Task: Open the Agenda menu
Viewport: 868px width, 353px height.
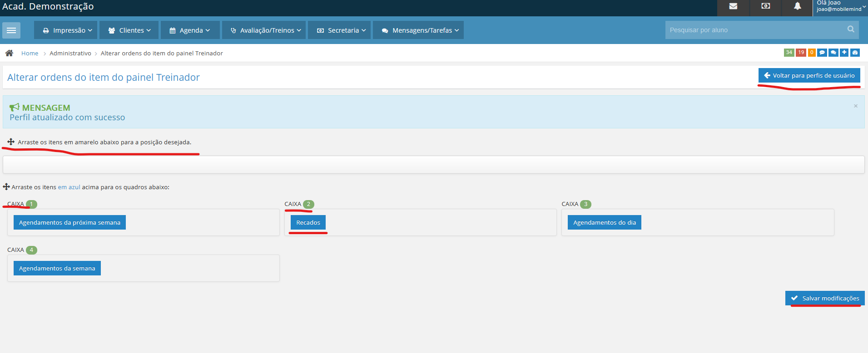Action: coord(190,30)
